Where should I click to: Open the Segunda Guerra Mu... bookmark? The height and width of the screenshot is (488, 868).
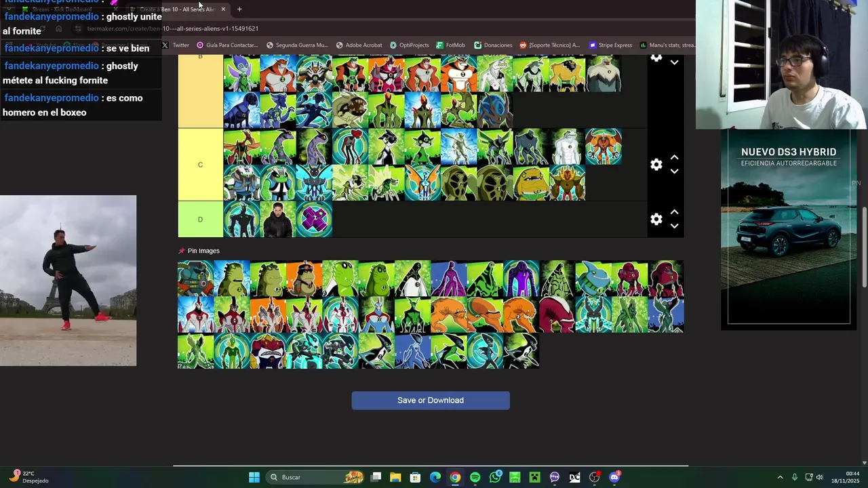pyautogui.click(x=298, y=45)
